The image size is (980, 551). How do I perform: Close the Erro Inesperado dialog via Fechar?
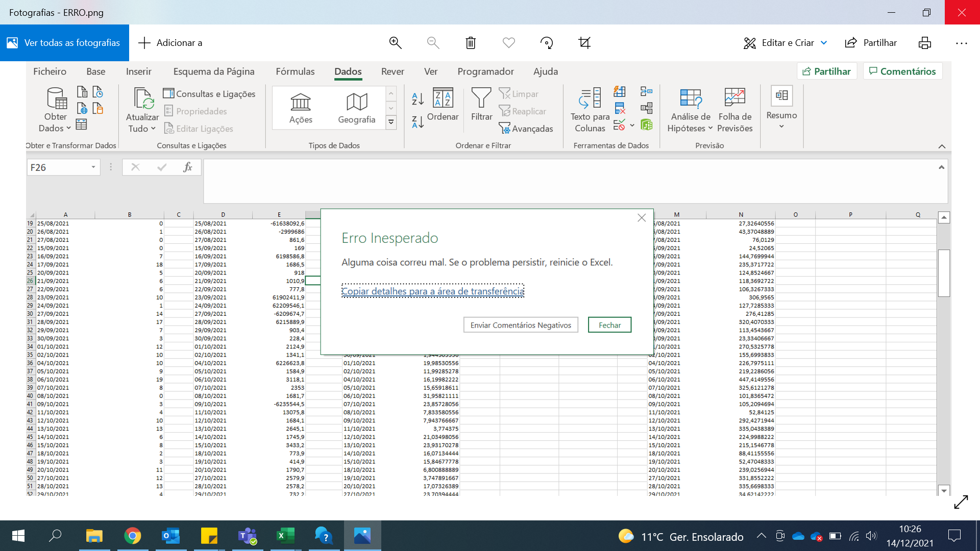click(x=609, y=324)
